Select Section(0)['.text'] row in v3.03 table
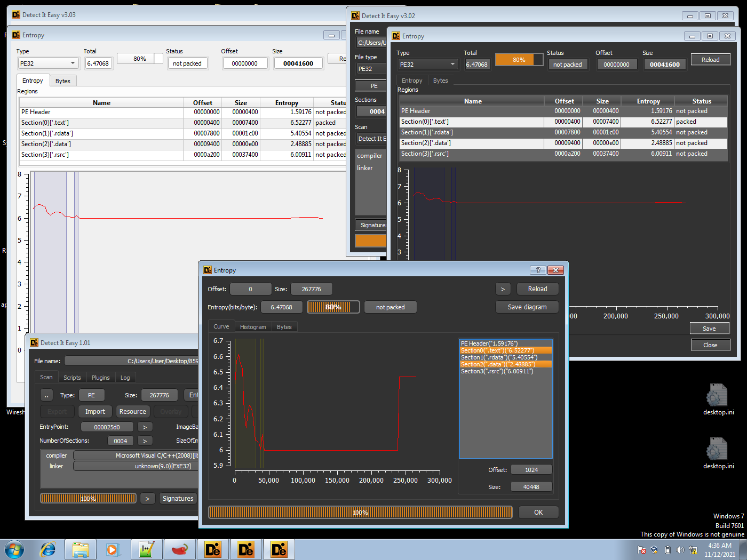The image size is (747, 560). [x=182, y=123]
